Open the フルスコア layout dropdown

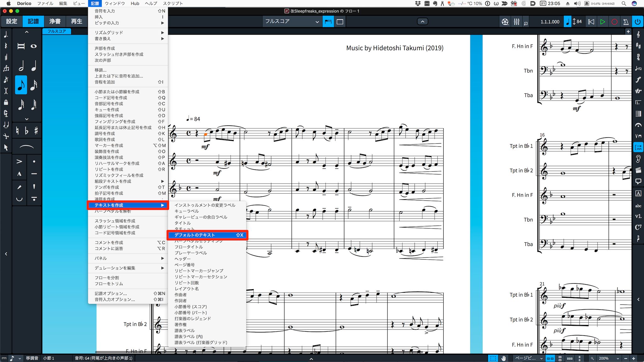coord(291,21)
